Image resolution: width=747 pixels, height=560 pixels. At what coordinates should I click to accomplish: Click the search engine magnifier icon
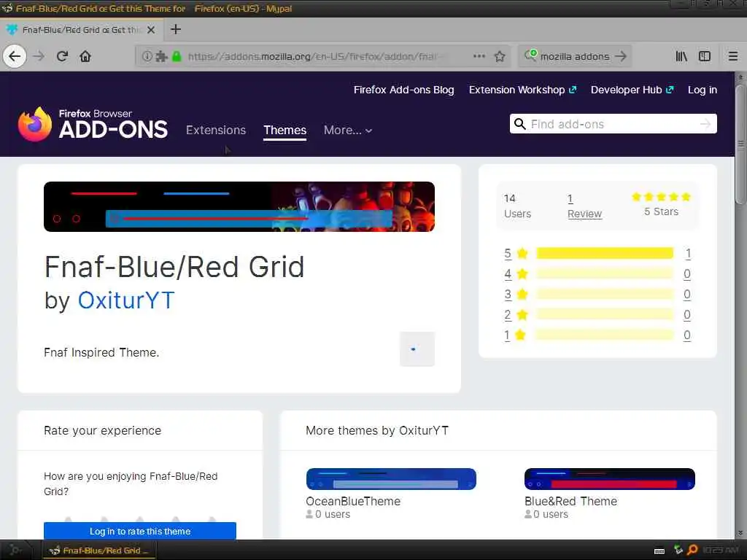(530, 55)
